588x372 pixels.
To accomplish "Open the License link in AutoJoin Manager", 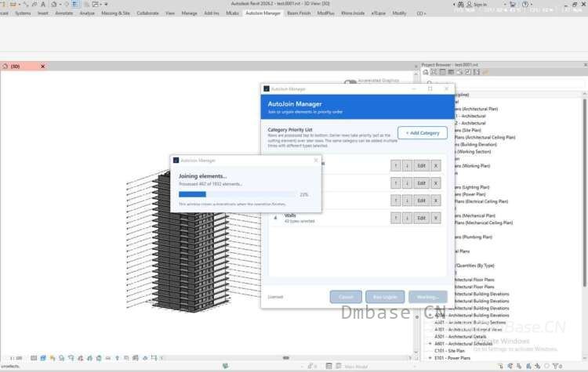I will 275,297.
